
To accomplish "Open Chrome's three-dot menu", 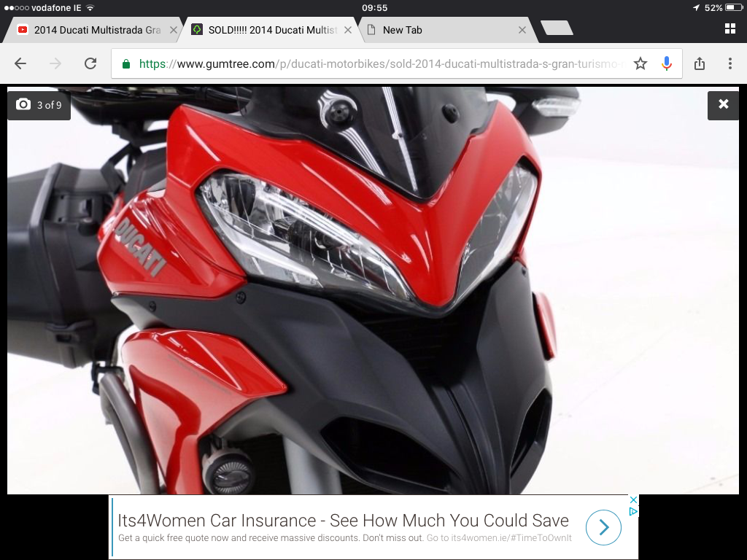I will tap(729, 63).
